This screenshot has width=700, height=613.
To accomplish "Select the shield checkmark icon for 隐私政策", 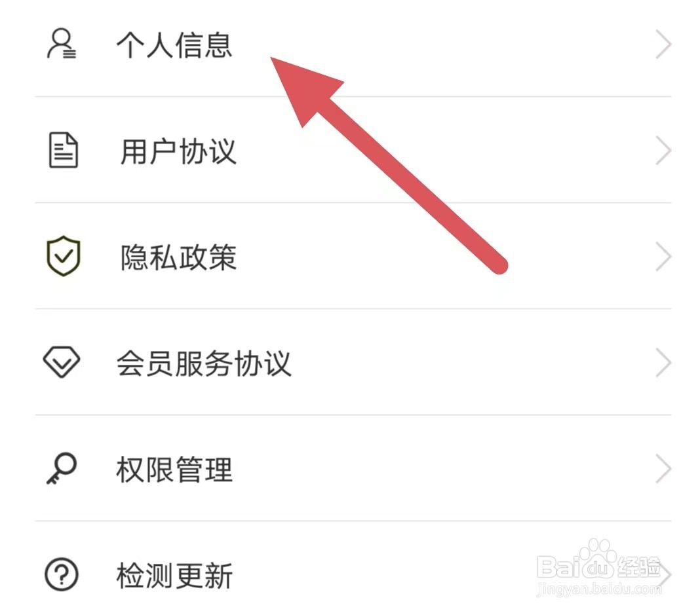I will [64, 256].
